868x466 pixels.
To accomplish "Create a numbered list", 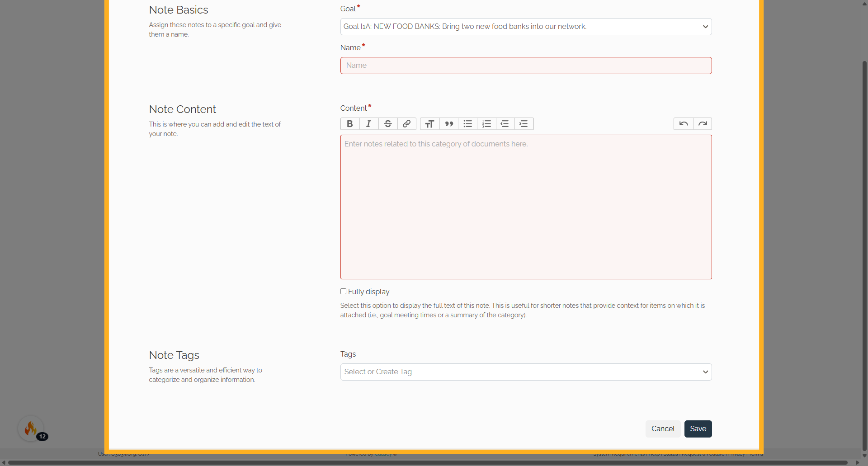I will pos(487,124).
